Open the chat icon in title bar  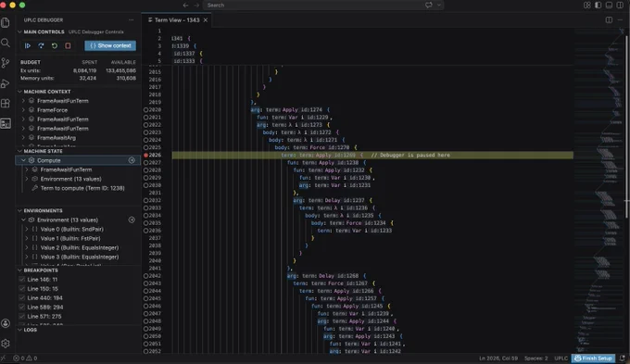429,6
